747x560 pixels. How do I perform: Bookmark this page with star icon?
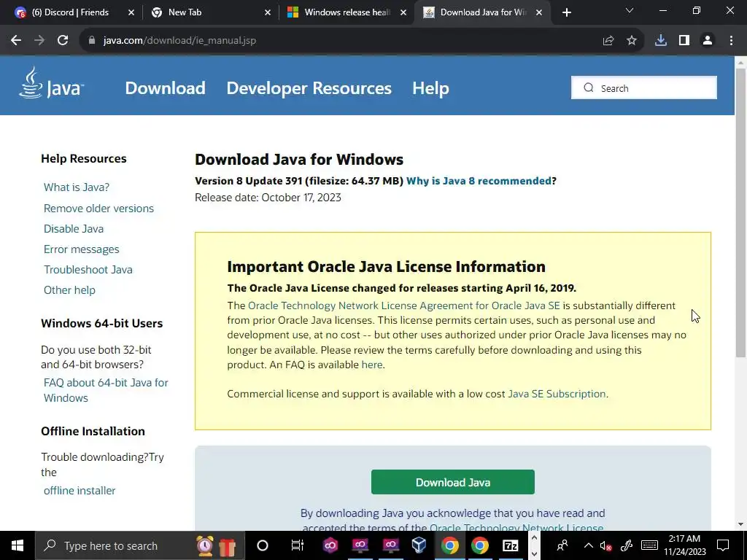point(632,41)
